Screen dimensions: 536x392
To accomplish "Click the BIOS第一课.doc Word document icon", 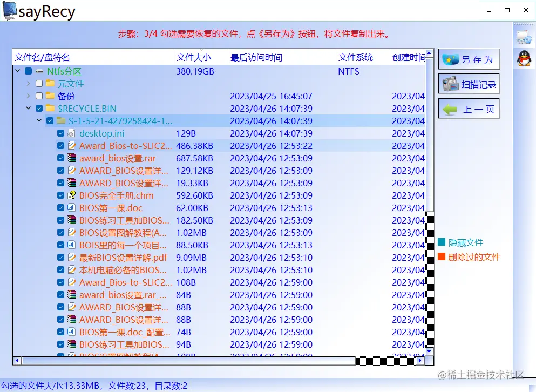I will point(72,208).
